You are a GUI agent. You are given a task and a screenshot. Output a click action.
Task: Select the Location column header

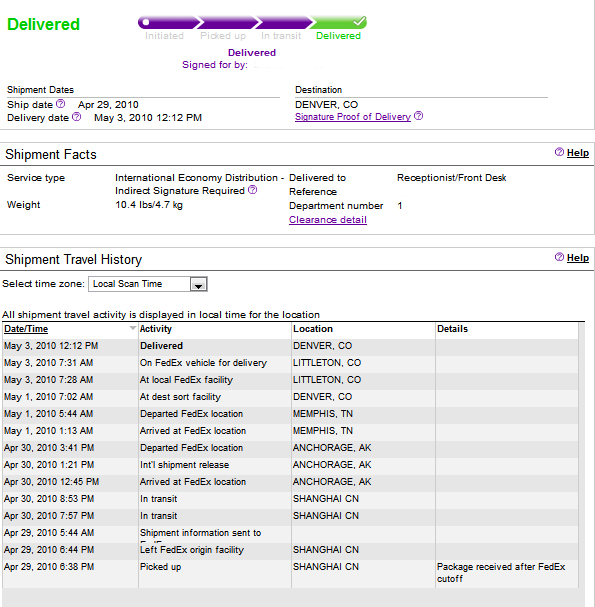tap(313, 329)
